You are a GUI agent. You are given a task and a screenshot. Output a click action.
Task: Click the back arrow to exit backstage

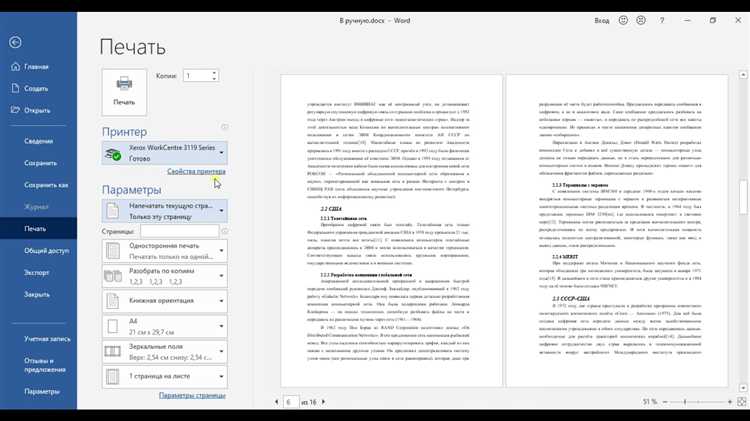15,42
